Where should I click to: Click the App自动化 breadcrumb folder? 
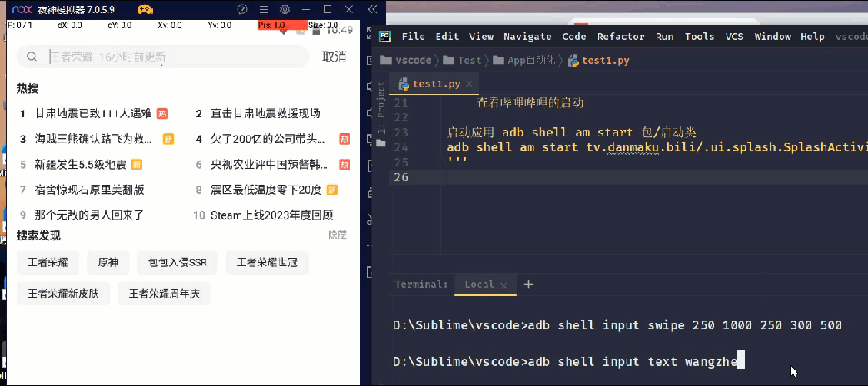click(523, 61)
